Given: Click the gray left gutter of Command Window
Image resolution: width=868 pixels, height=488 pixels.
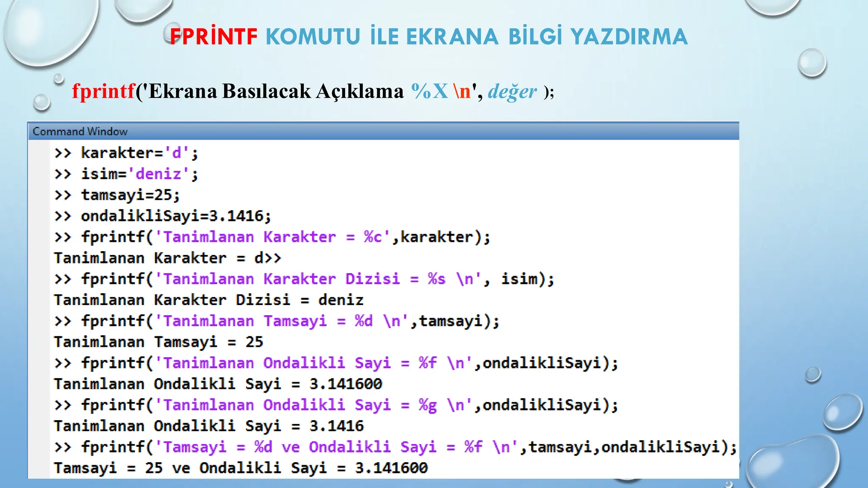Looking at the screenshot, I should 39,309.
